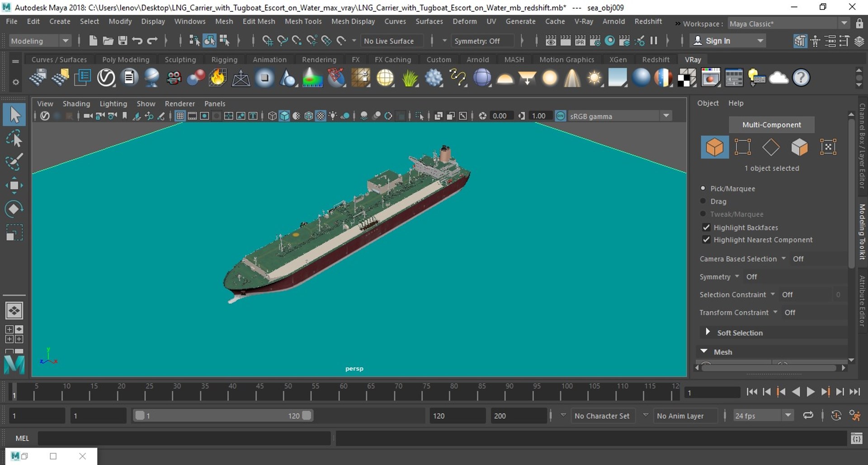
Task: Select Vertex selection icon in toolkit
Action: (x=743, y=147)
